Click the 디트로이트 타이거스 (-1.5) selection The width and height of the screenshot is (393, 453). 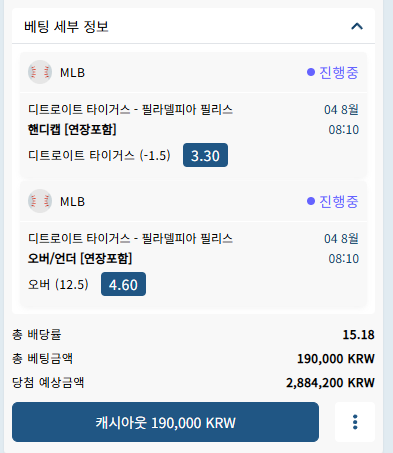click(x=99, y=155)
